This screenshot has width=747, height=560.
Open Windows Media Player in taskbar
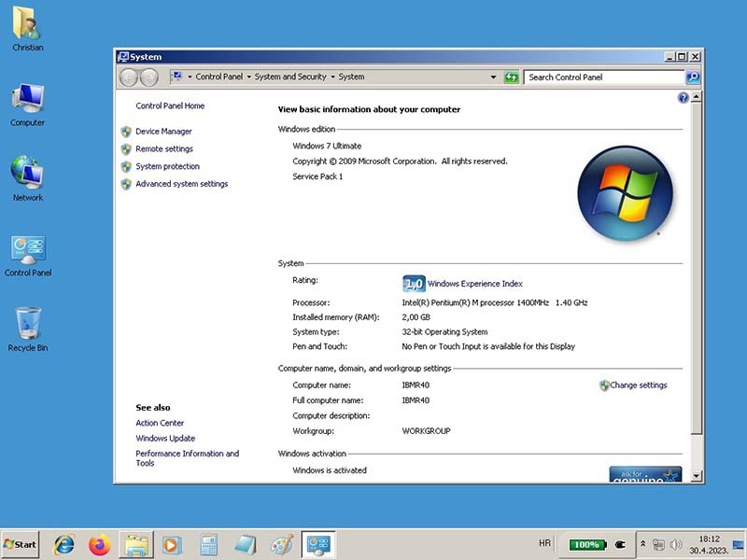click(x=171, y=544)
